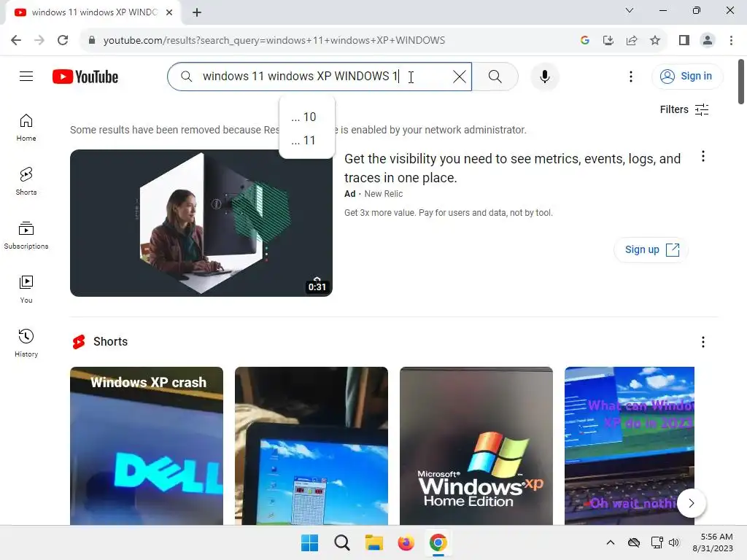Sign in to YouTube
Viewport: 747px width, 560px height.
pos(686,76)
